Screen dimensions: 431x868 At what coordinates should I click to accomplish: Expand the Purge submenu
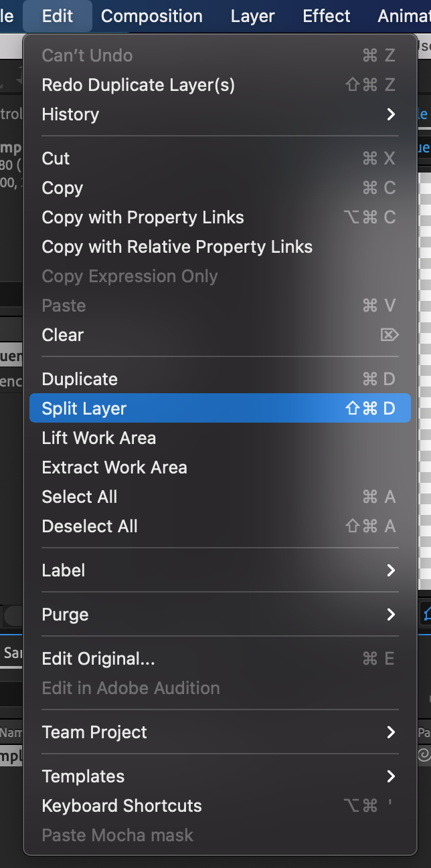pos(220,615)
